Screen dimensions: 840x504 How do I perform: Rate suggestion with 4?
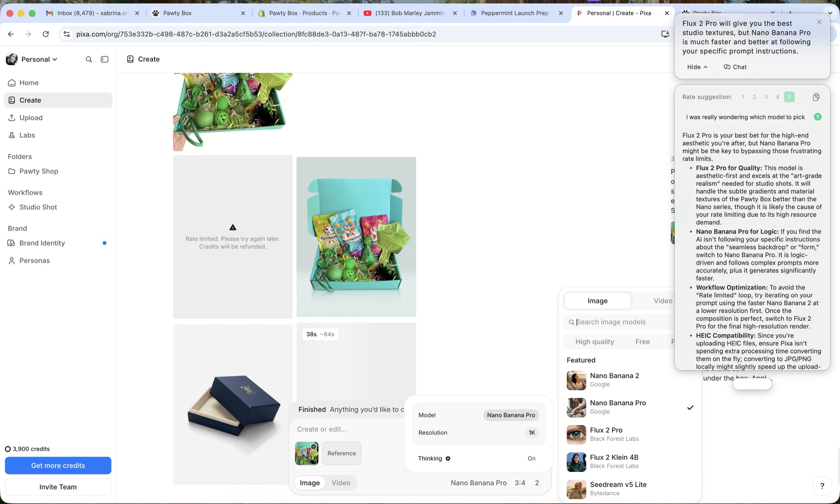[777, 97]
